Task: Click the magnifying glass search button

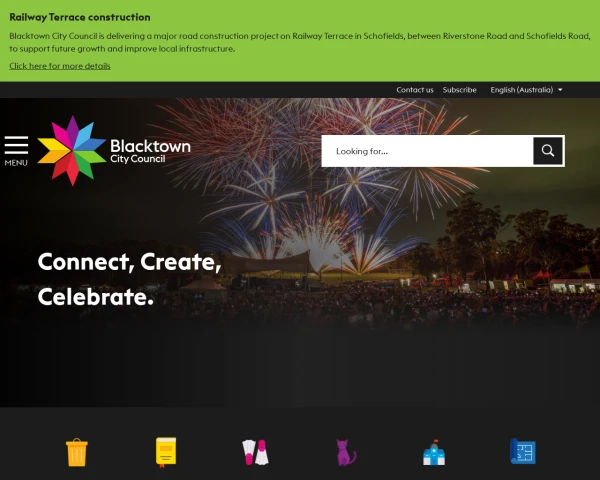Action: click(548, 151)
